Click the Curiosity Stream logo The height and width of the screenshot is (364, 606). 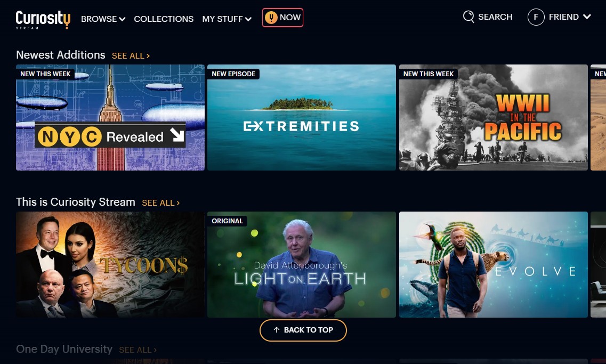[x=43, y=19]
